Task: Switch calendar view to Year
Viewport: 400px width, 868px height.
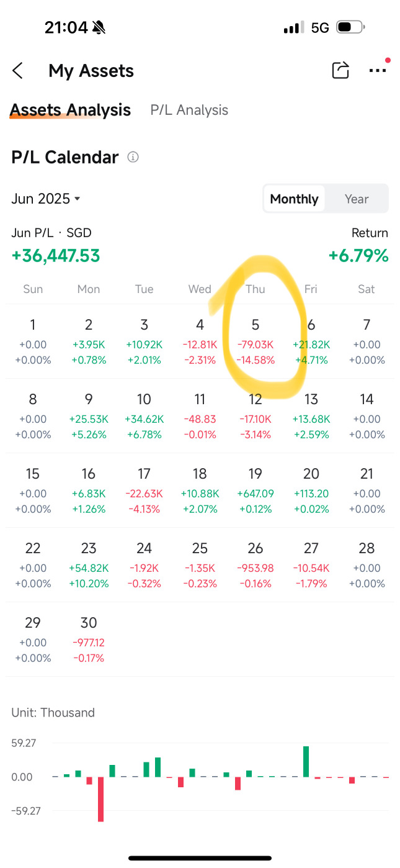Action: coord(357,199)
